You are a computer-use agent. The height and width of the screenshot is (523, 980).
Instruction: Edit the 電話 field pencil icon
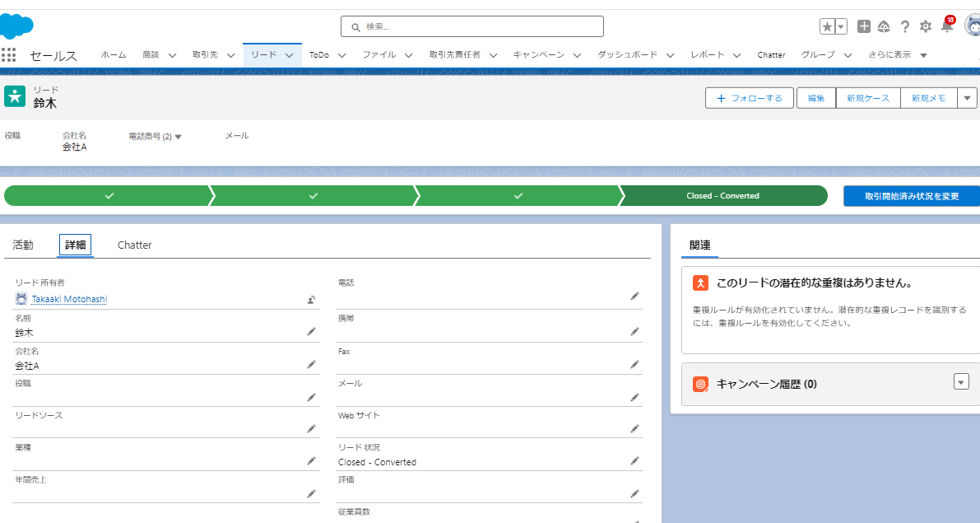pos(634,296)
